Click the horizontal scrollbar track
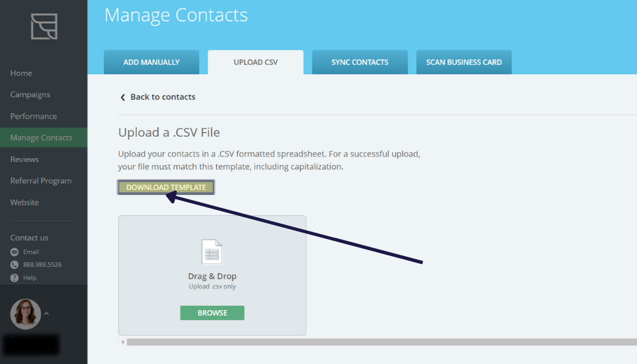This screenshot has width=637, height=364. click(382, 342)
